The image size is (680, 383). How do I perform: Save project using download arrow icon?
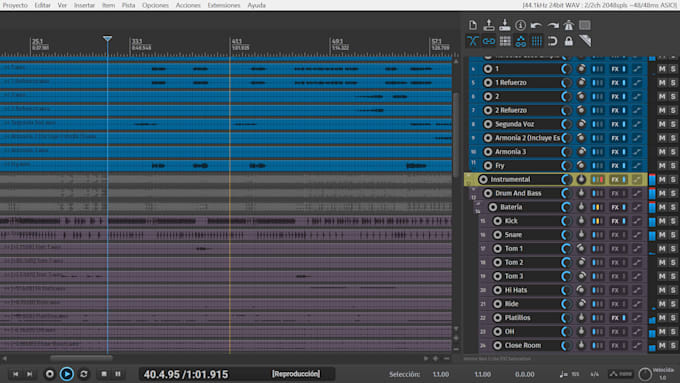505,25
